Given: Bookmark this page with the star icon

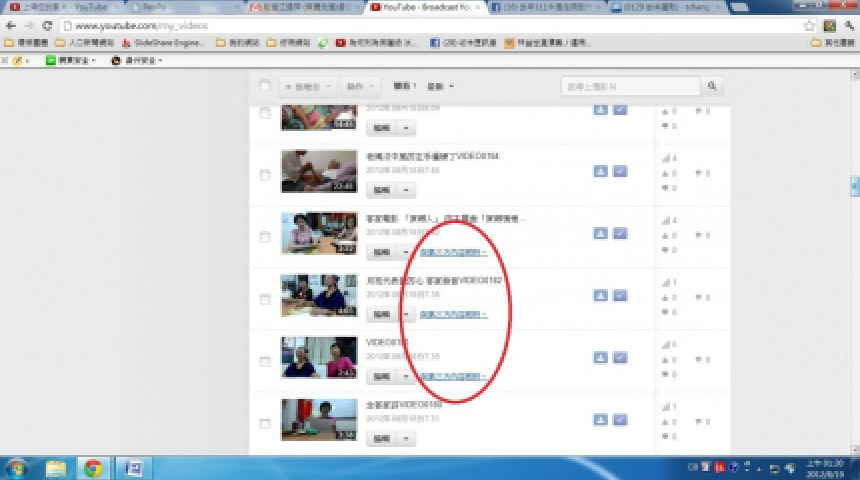Looking at the screenshot, I should pos(810,25).
